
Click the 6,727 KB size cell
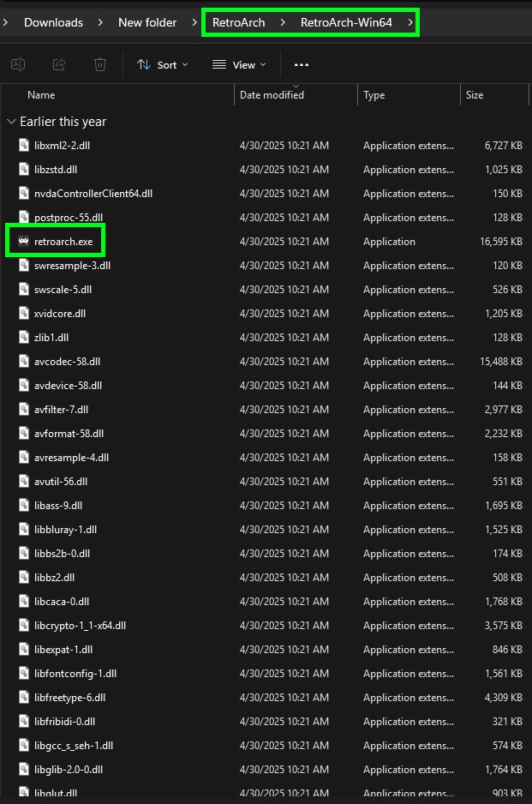tap(503, 146)
